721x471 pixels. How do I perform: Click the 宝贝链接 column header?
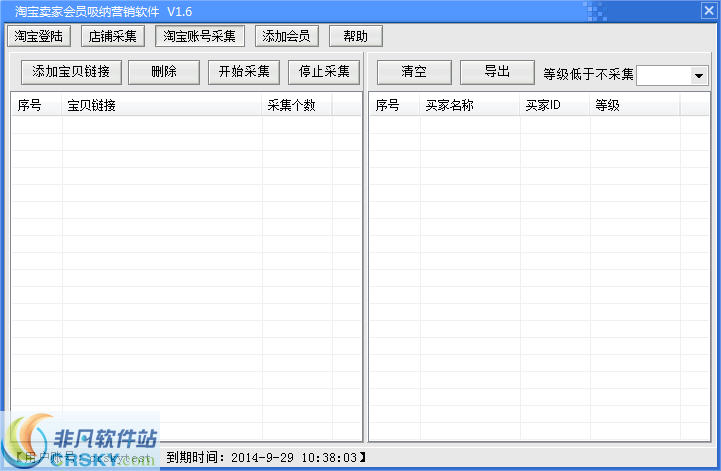point(161,105)
